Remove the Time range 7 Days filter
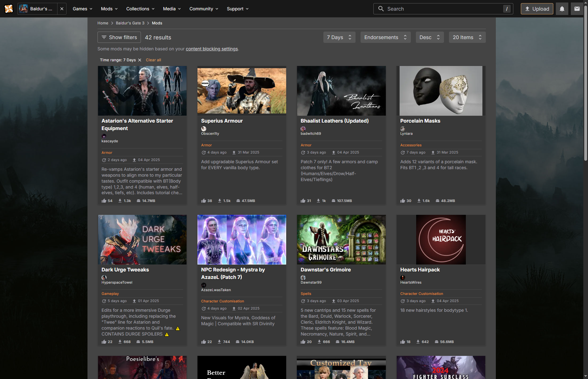The image size is (588, 379). pos(140,60)
